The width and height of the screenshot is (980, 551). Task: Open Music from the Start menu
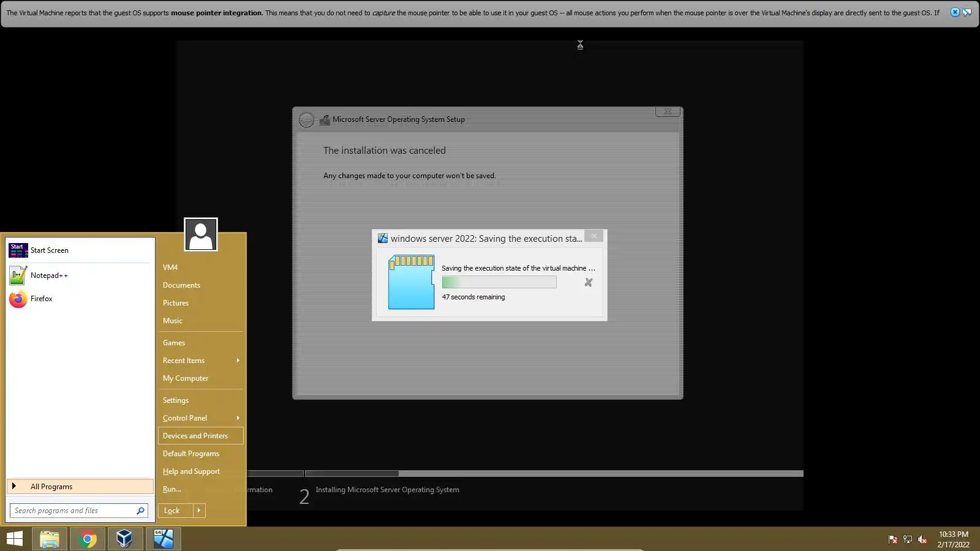201,321
